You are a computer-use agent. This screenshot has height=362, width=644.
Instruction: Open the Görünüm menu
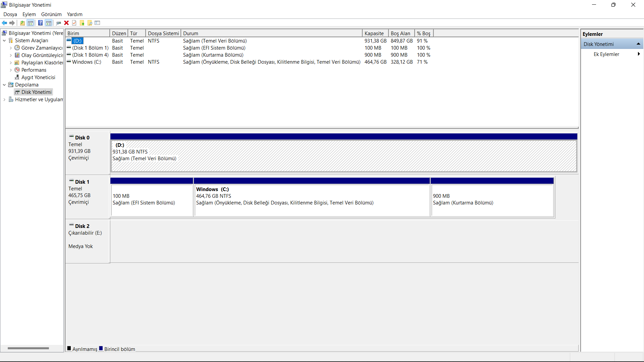tap(51, 14)
